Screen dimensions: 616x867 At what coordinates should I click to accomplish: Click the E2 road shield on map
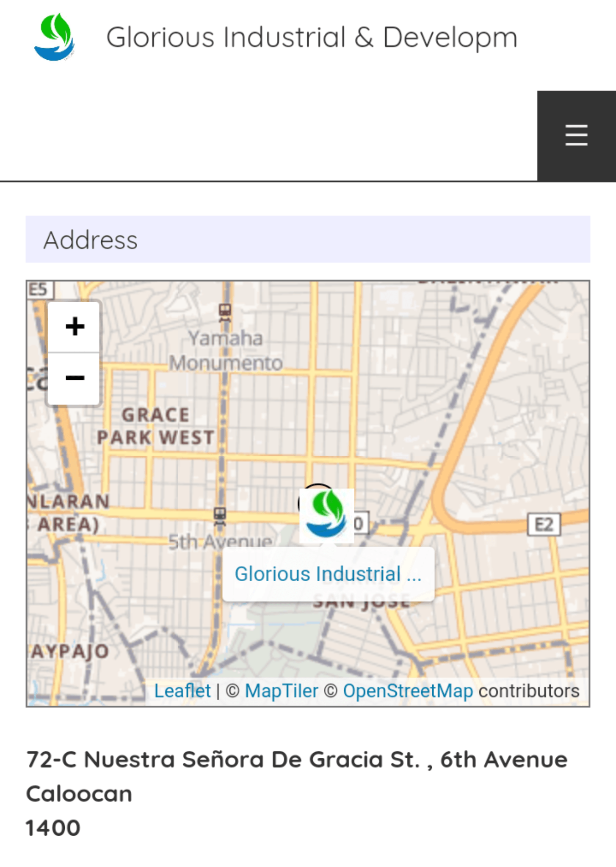click(544, 525)
